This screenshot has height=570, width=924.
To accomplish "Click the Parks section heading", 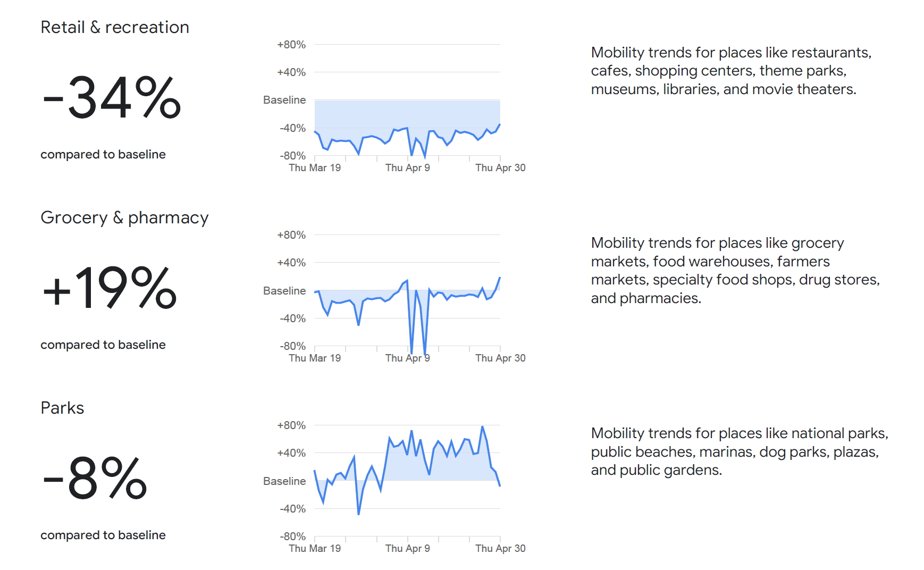I will (x=62, y=408).
